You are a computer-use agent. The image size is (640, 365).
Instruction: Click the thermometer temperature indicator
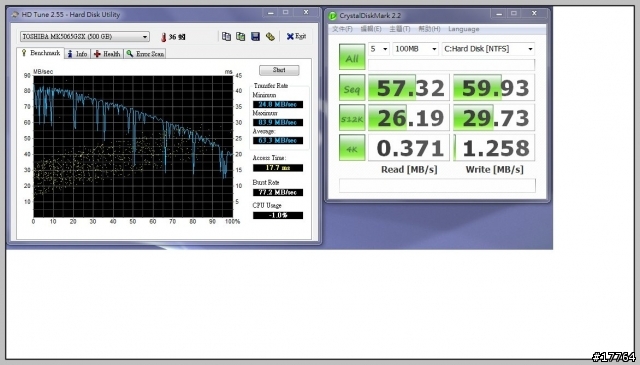[x=163, y=37]
